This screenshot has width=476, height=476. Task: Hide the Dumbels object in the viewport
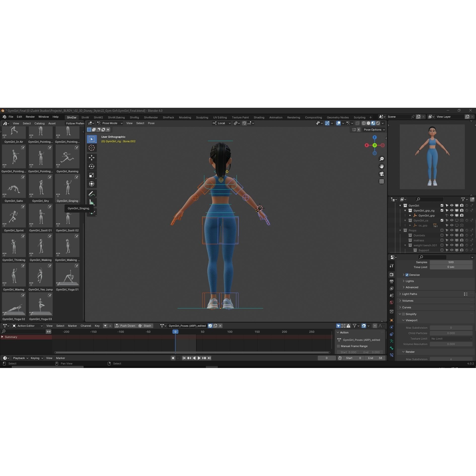452,235
